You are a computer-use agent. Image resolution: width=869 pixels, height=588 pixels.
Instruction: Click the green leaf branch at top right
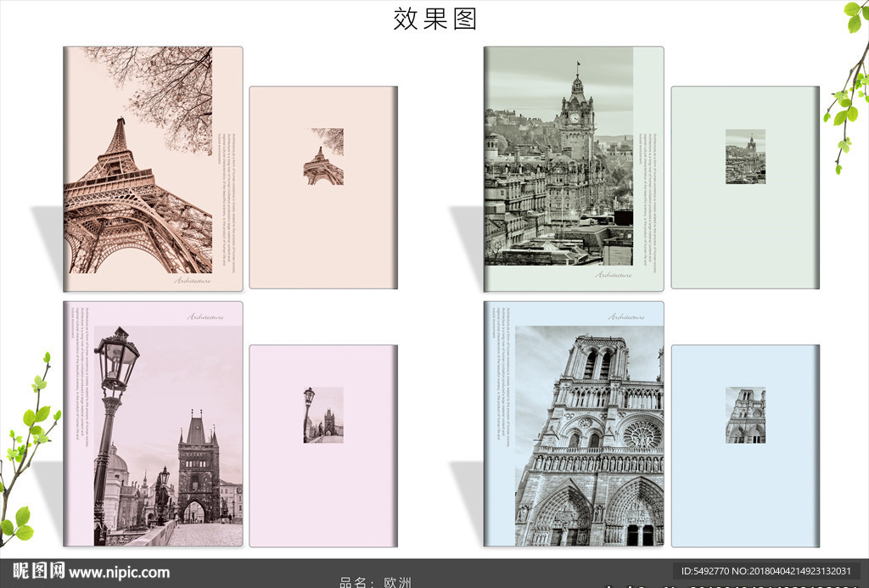click(849, 85)
